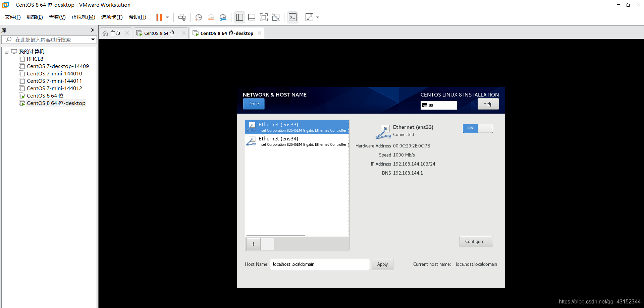This screenshot has width=644, height=308.
Task: Select CentOS 7-desktop-14409 VM
Action: [58, 66]
